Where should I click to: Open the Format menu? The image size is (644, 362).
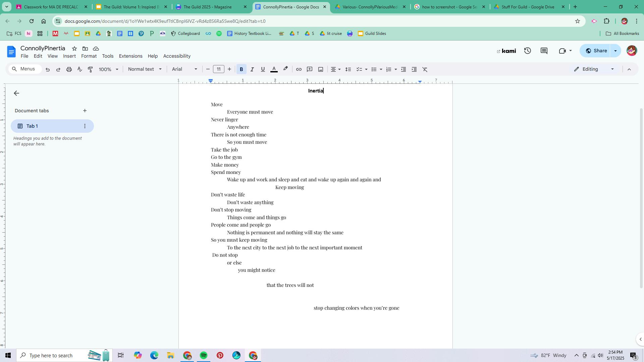point(89,56)
